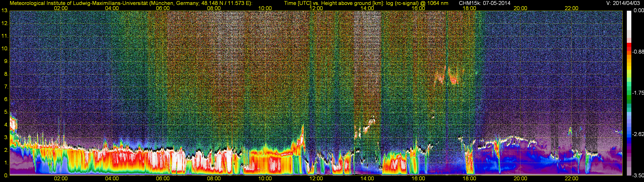
Task: Click the '-0.88' colorbar scale value
Action: tap(638, 52)
